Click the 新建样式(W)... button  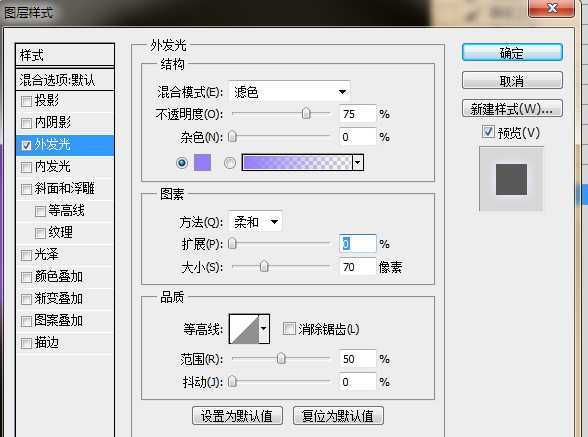click(512, 109)
